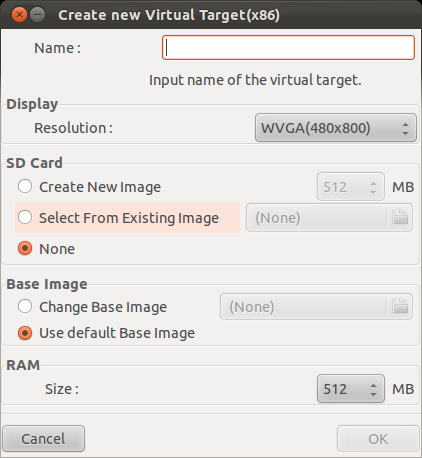Open the existing SD image (None) chooser

click(x=329, y=218)
